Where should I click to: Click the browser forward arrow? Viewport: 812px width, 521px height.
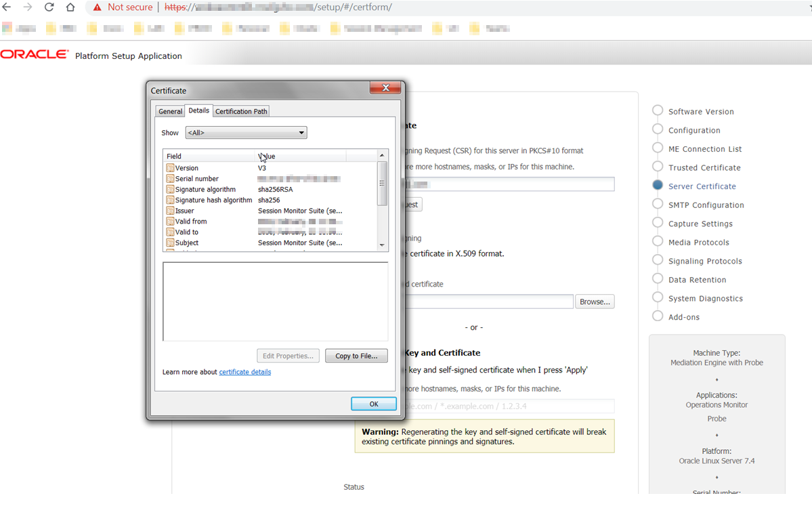28,7
